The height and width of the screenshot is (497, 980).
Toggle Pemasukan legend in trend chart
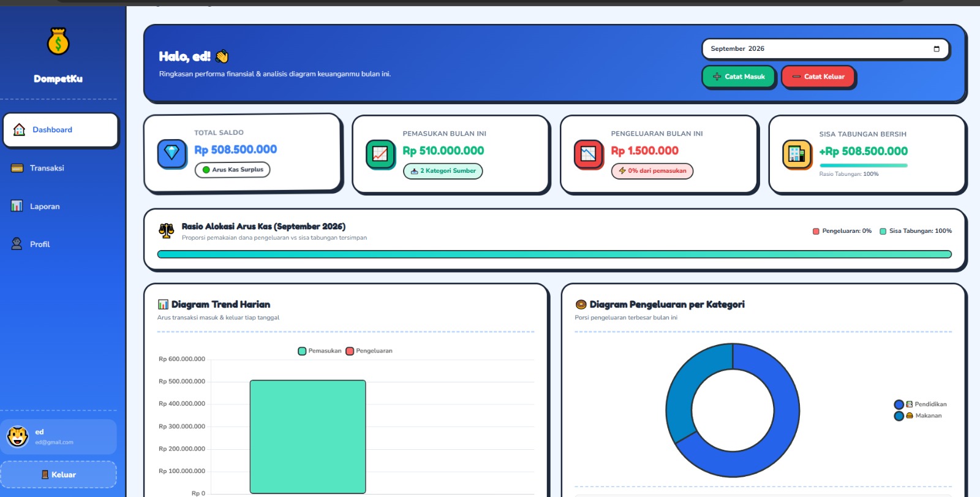[x=320, y=351]
